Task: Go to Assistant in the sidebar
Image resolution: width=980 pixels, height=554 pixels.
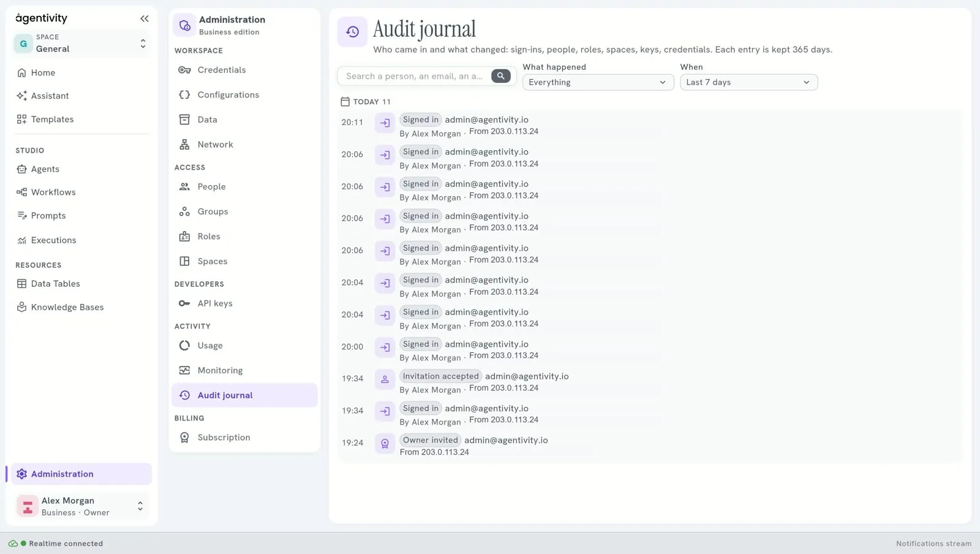Action: (x=81, y=96)
